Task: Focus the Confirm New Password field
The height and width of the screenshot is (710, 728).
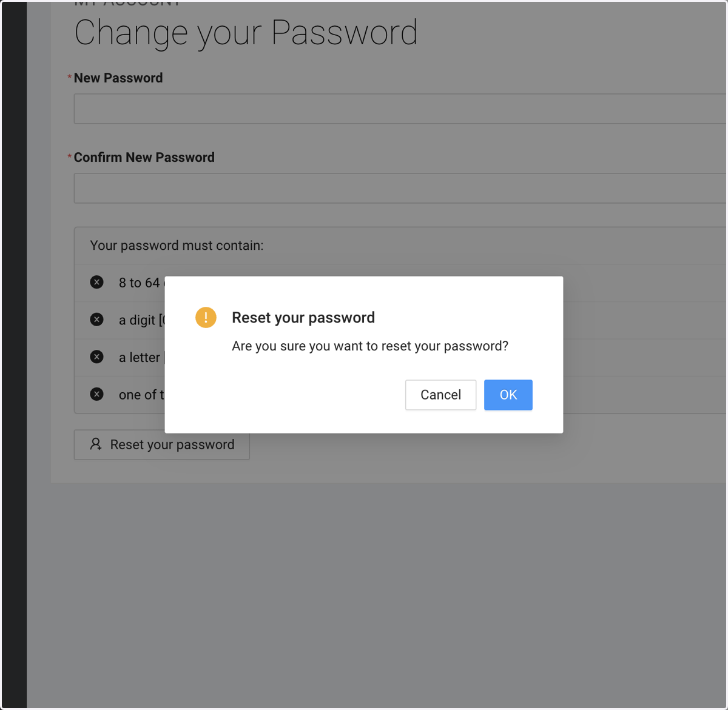Action: pos(400,188)
